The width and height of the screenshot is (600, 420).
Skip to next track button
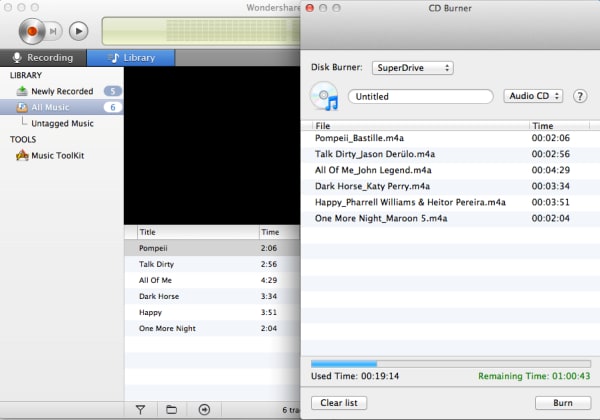coord(54,31)
